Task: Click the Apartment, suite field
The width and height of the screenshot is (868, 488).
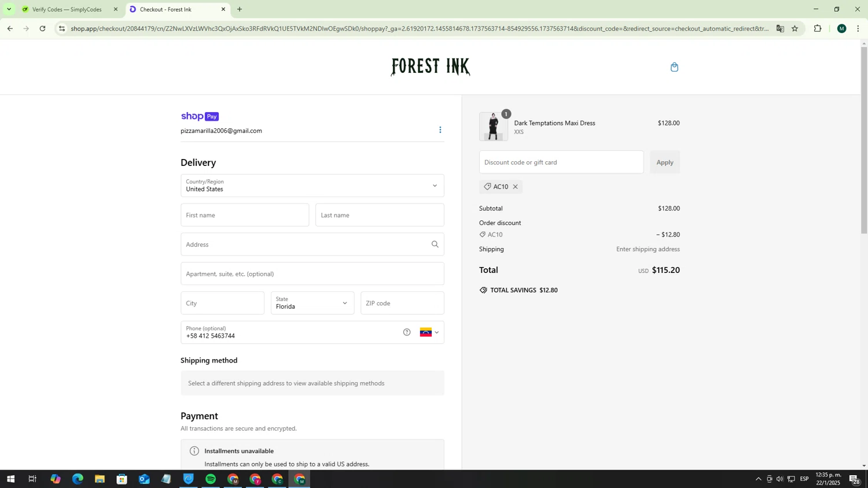Action: click(x=312, y=274)
